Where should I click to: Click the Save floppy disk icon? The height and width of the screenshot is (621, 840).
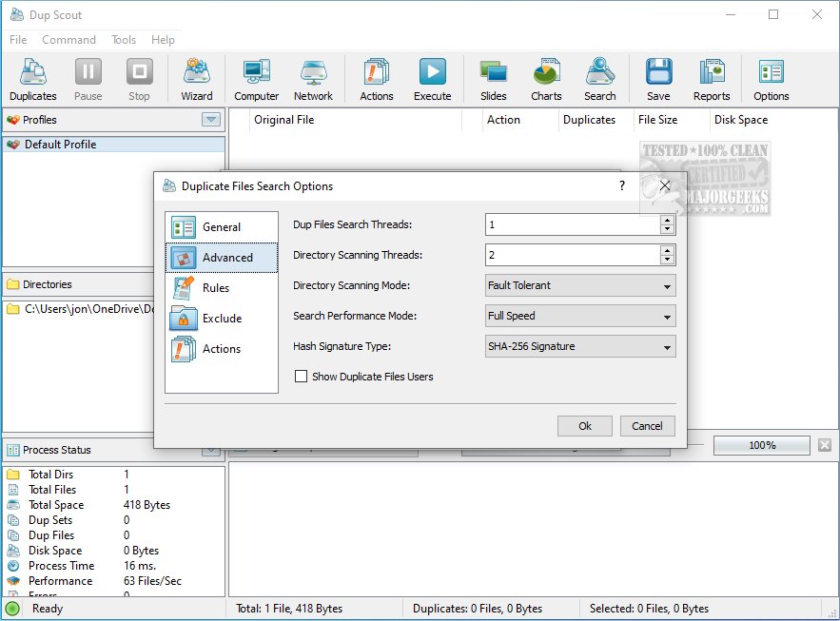click(x=658, y=80)
